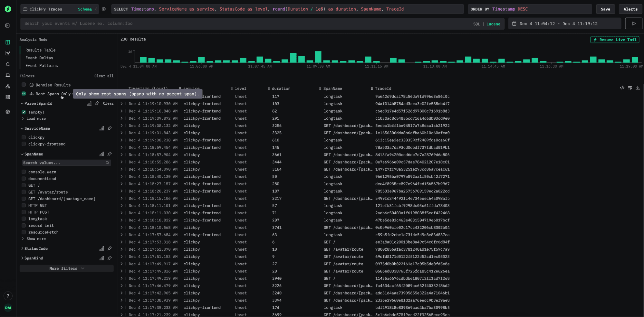Uncheck the Root Spans Only checkbox
Screen dimensions: 644x317
pyautogui.click(x=24, y=94)
